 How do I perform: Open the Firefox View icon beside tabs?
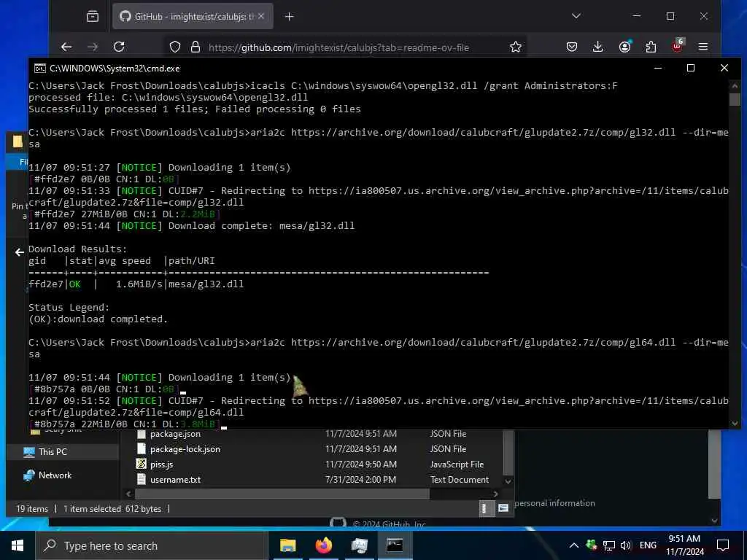pos(93,17)
